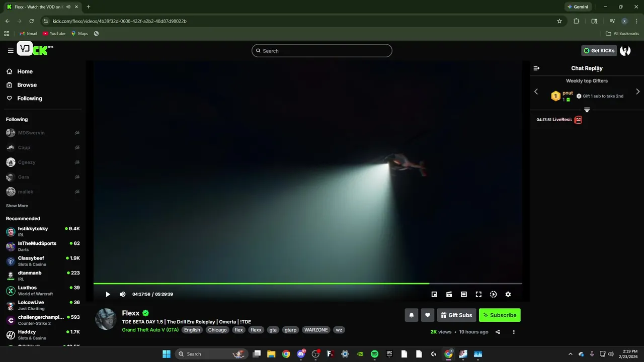Open Epic Games Launcher from taskbar
Image resolution: width=644 pixels, height=362 pixels.
(389, 354)
